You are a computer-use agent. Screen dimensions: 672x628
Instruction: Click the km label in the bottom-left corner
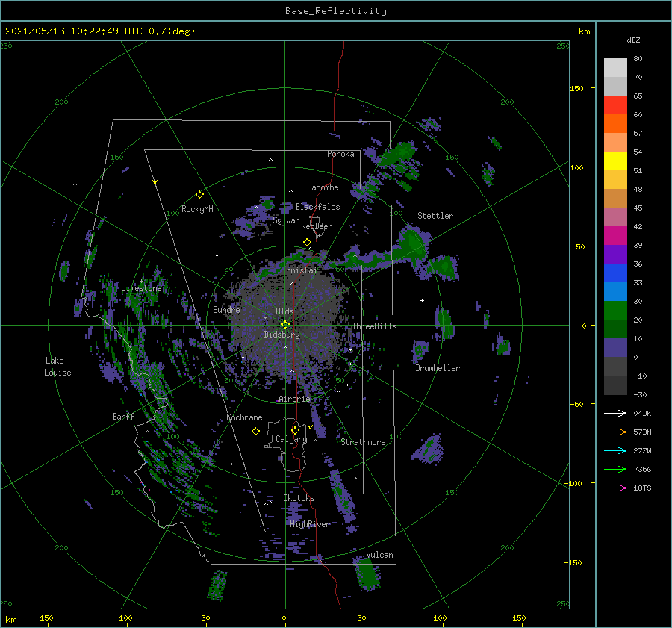coord(10,620)
